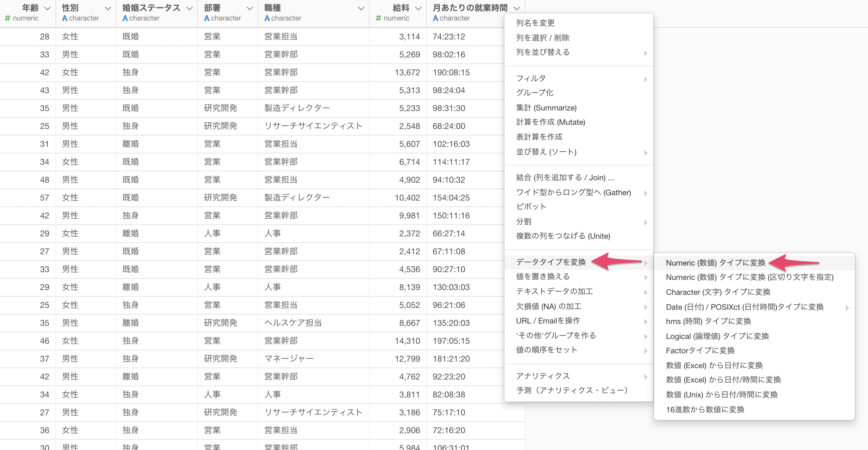Viewport: 868px width, 450px height.
Task: Expand 並び替え (ソート) submenu
Action: 579,152
